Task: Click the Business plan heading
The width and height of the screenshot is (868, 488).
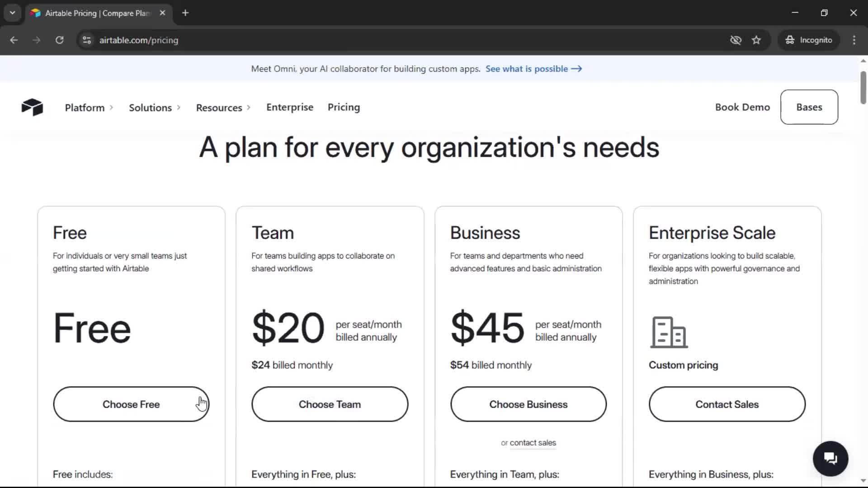Action: pyautogui.click(x=485, y=233)
